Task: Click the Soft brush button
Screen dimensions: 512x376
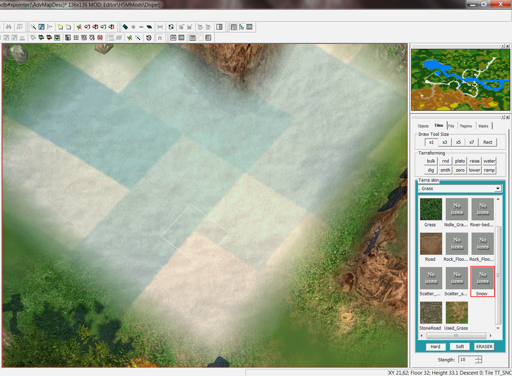Action: click(x=460, y=347)
